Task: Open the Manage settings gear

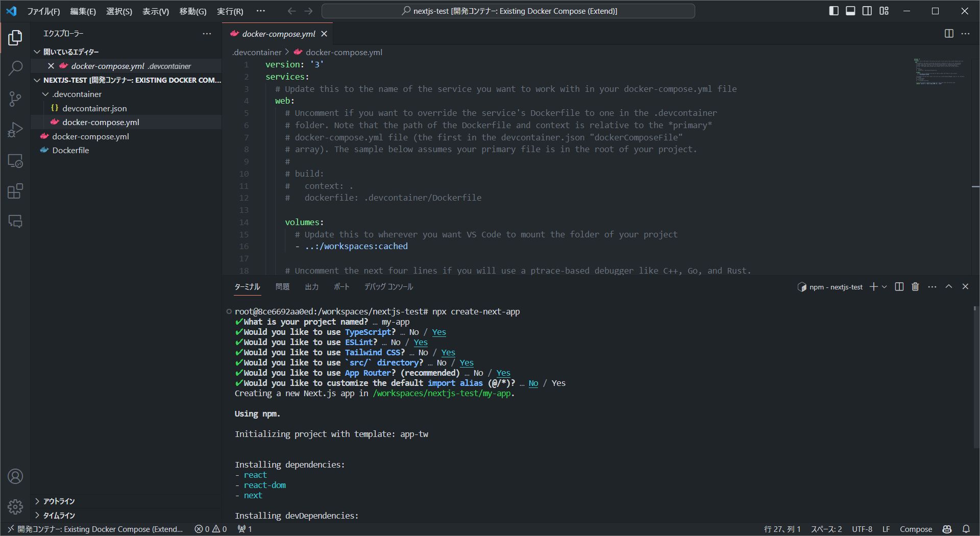Action: (x=15, y=506)
